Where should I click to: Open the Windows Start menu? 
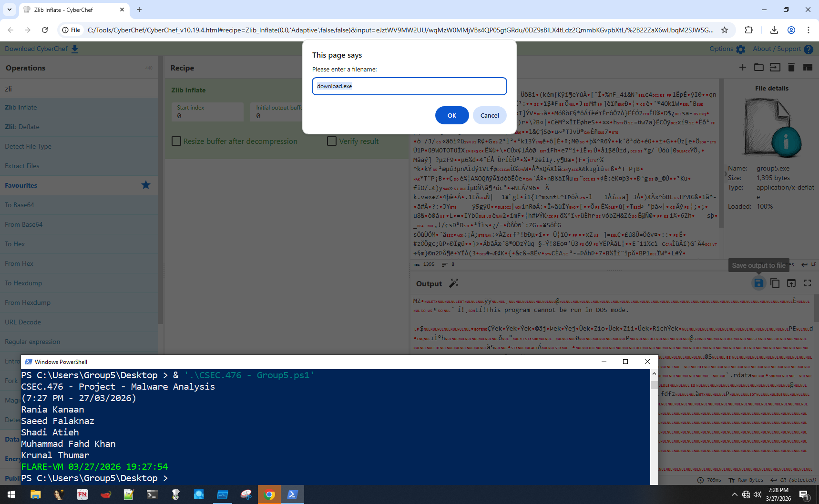11,494
